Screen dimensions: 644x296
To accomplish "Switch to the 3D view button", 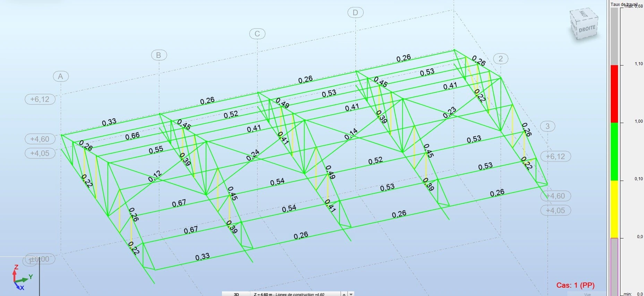I will (x=236, y=294).
